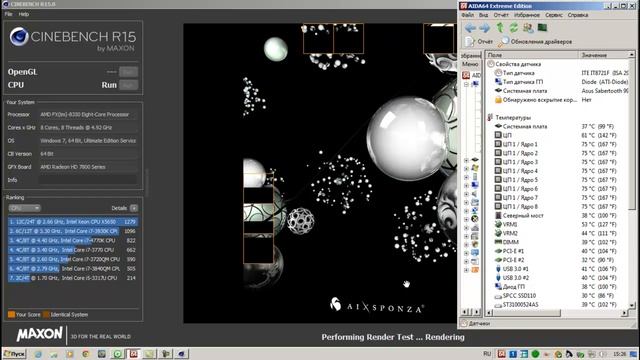Click Поле column header
The height and width of the screenshot is (360, 640).
click(x=532, y=55)
